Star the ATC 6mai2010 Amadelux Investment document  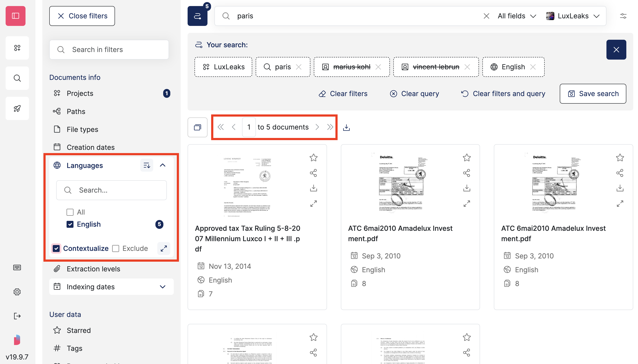[466, 158]
